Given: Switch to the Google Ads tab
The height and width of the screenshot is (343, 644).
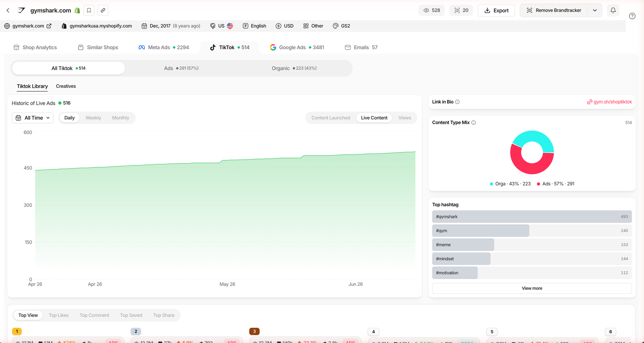Looking at the screenshot, I should 297,47.
